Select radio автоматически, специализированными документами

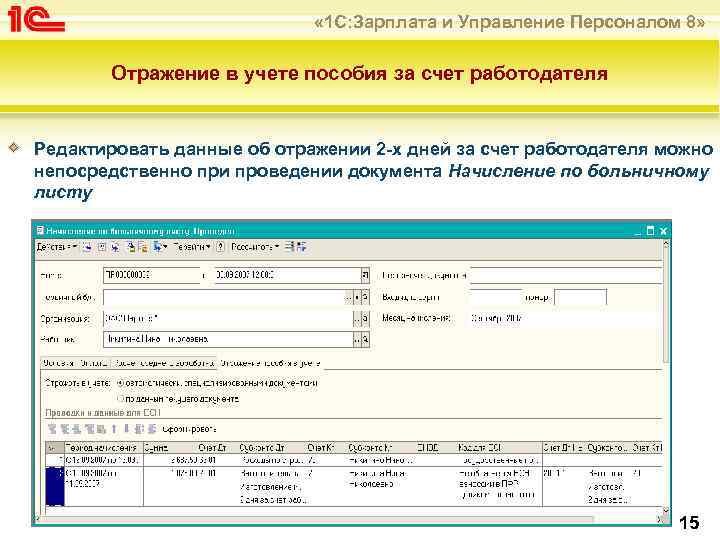(120, 382)
